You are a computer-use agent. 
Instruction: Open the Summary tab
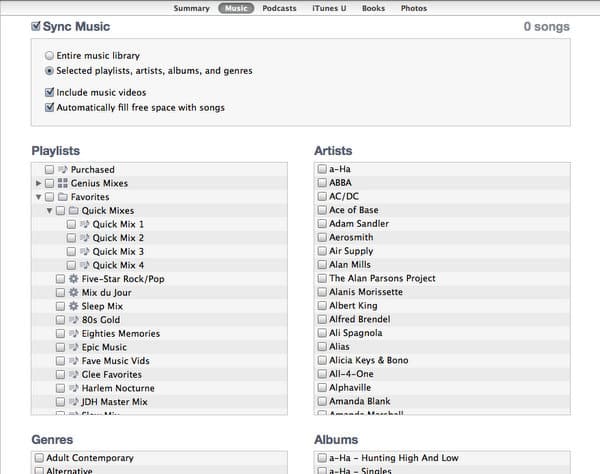(x=191, y=8)
